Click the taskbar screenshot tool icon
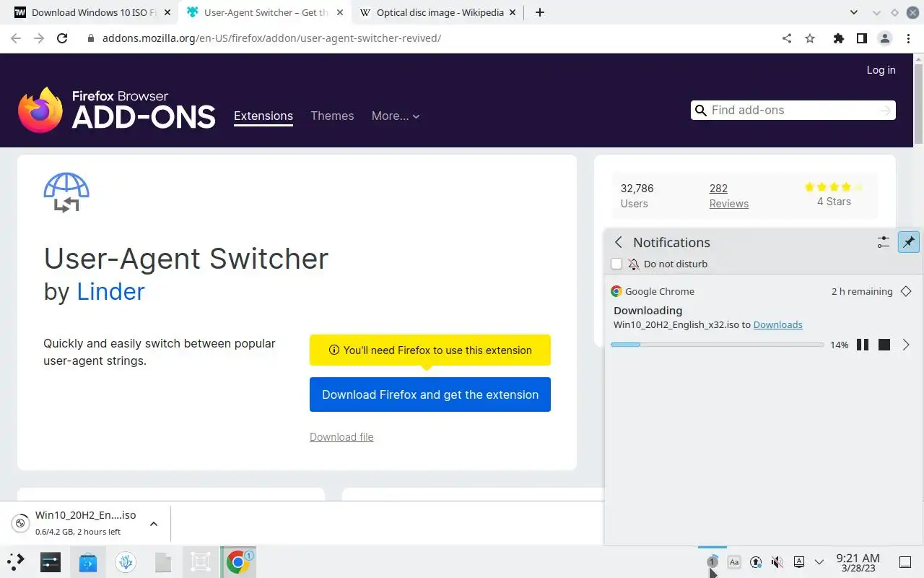 [x=201, y=561]
